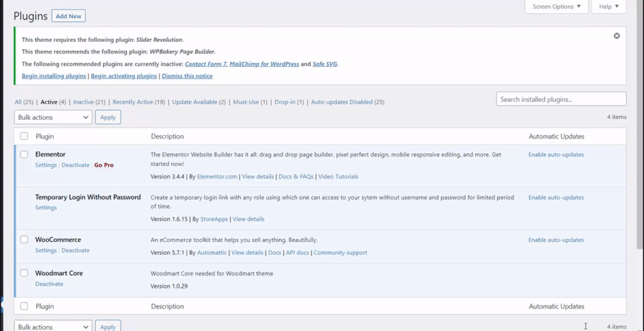The width and height of the screenshot is (644, 331).
Task: Tick the select-all checkbox in footer row
Action: point(24,306)
